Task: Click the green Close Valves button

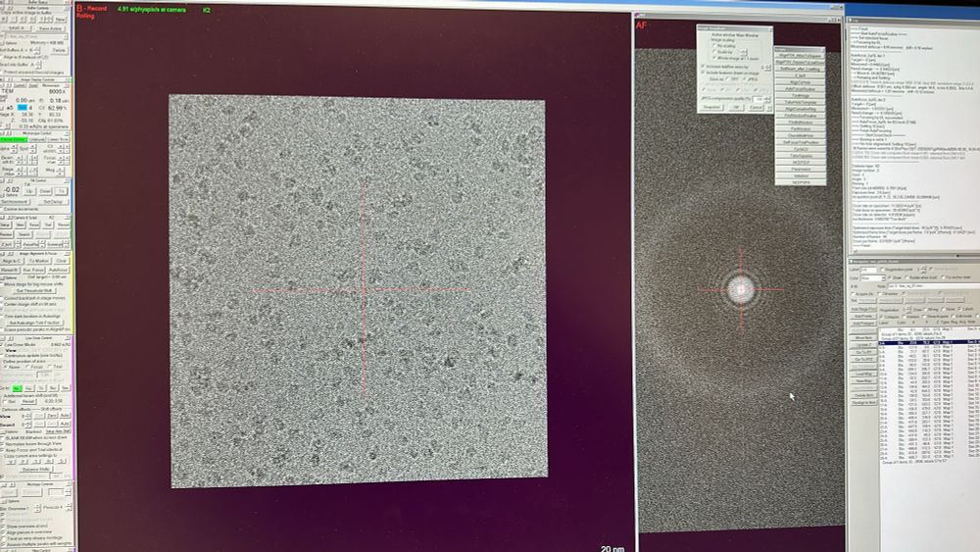Action: (x=14, y=139)
